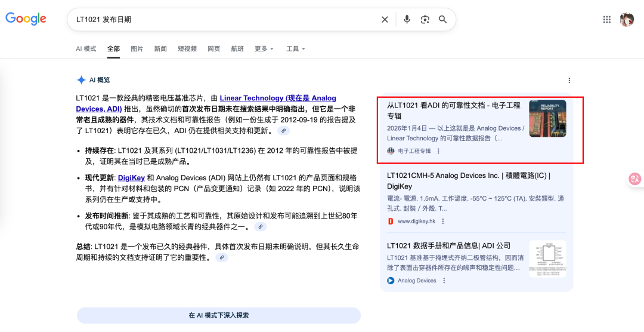The width and height of the screenshot is (644, 332).
Task: Switch to 短视频 tab
Action: [187, 48]
